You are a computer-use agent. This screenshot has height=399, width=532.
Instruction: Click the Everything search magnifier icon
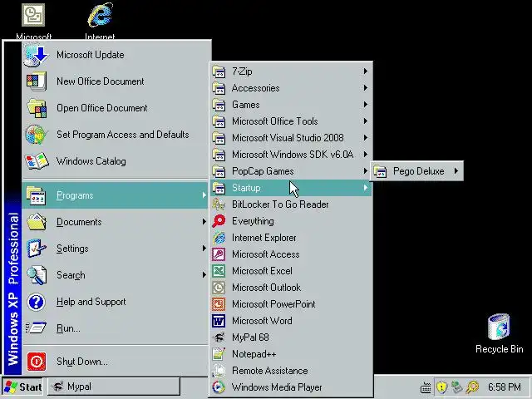point(219,221)
